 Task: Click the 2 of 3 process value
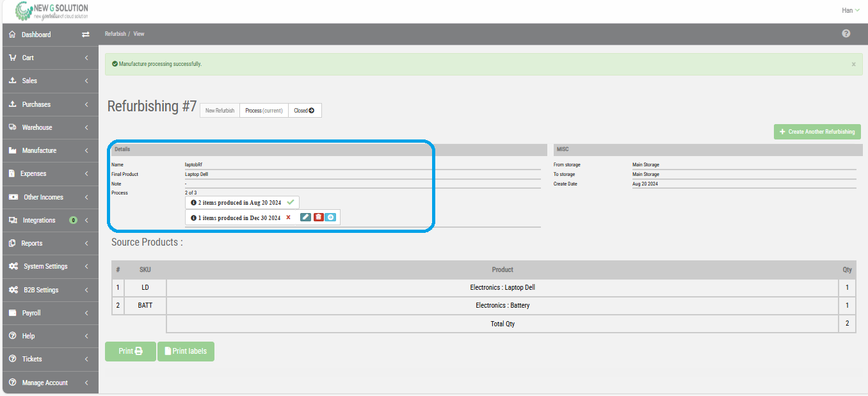tap(191, 193)
